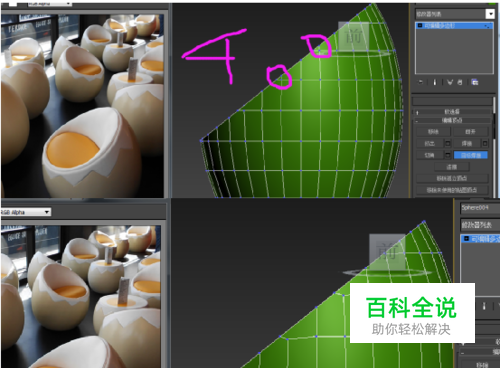Expand the 可编辑多边形 entry in the lower stack
This screenshot has height=368, width=500.
tap(466, 239)
